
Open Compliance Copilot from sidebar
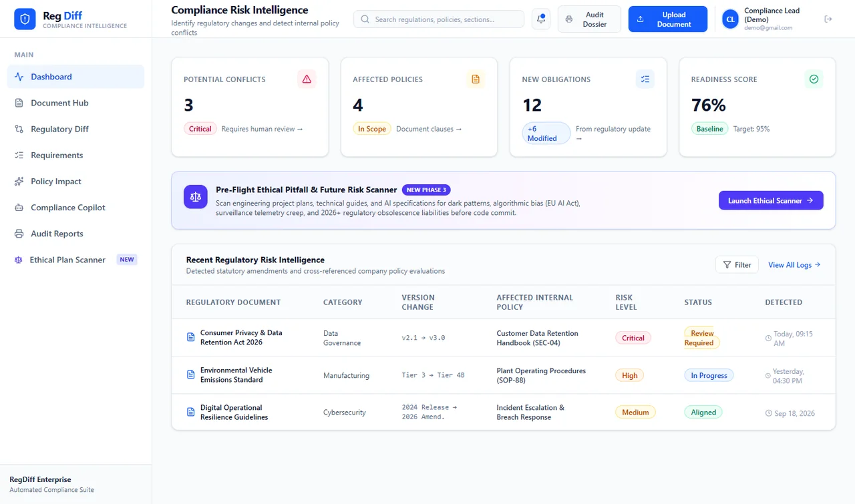pos(75,208)
